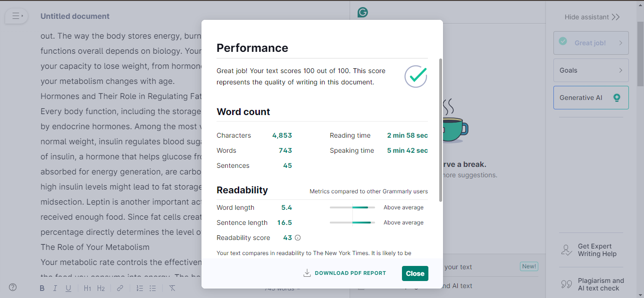The image size is (644, 298).
Task: Click the Word length comparison bar
Action: click(352, 207)
